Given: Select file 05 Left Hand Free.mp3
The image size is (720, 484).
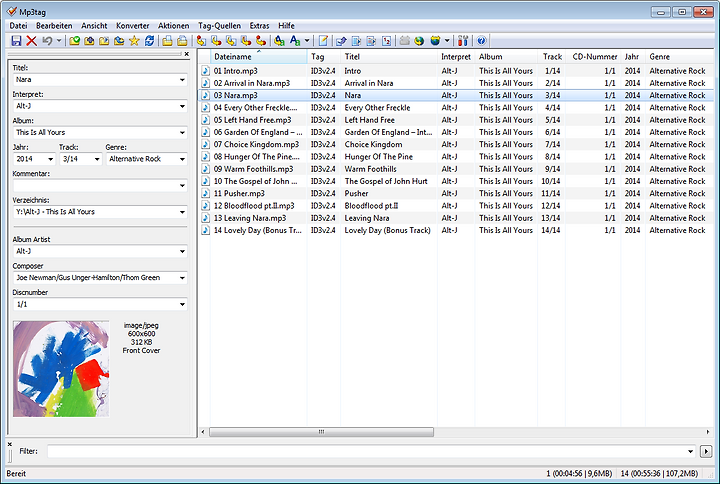Looking at the screenshot, I should [x=252, y=120].
